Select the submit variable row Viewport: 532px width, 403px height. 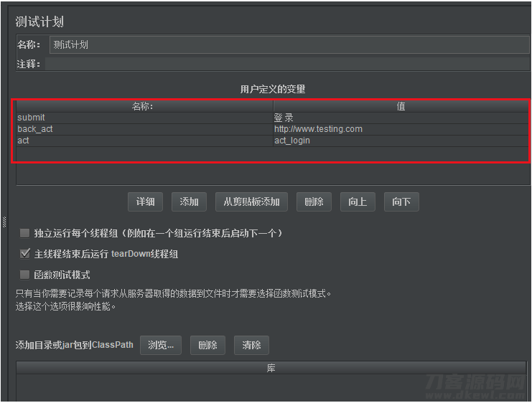pyautogui.click(x=272, y=118)
